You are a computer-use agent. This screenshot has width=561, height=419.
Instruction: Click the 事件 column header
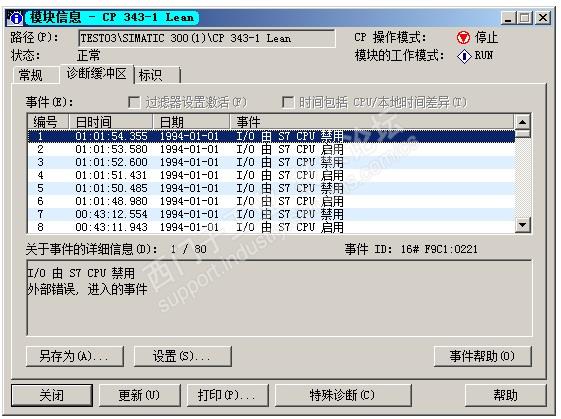click(371, 122)
